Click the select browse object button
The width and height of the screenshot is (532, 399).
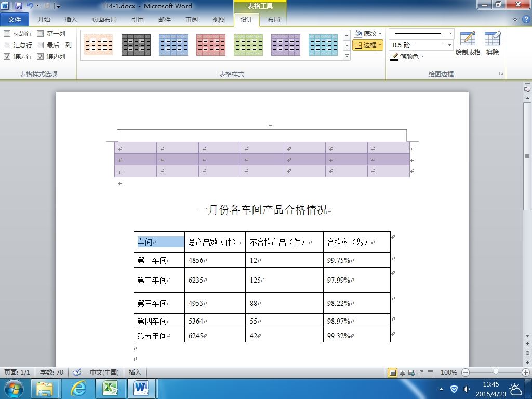[527, 353]
